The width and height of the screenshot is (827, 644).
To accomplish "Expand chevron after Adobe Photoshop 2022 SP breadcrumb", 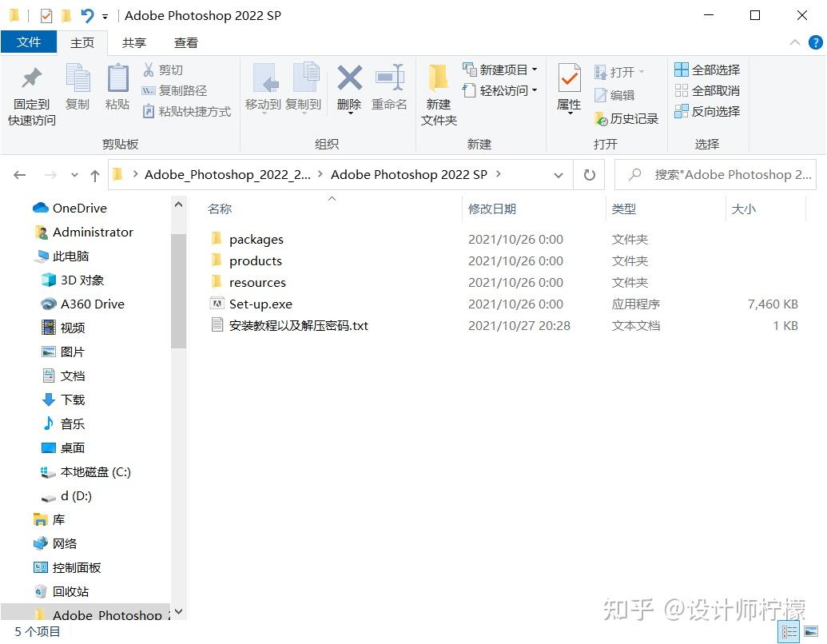I will coord(499,173).
